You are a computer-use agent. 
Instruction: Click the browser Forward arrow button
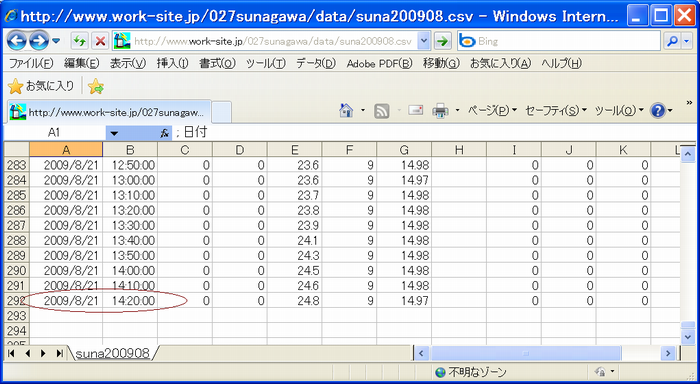tap(39, 42)
